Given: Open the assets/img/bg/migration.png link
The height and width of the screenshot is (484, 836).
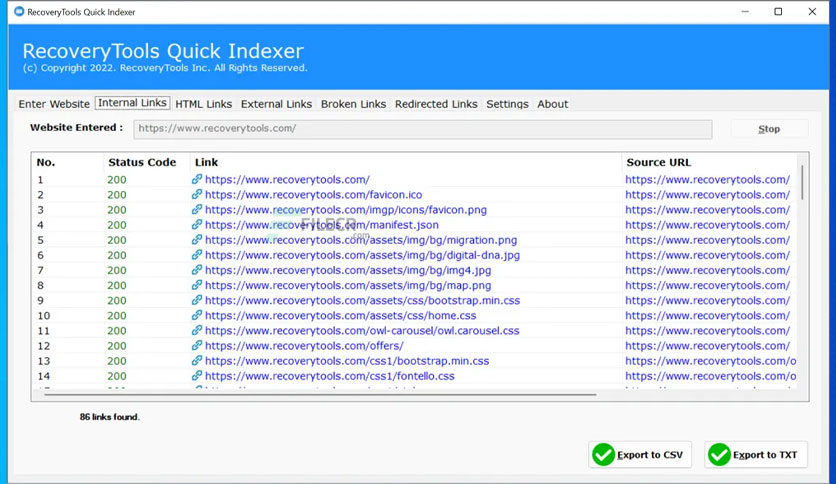Looking at the screenshot, I should (361, 240).
